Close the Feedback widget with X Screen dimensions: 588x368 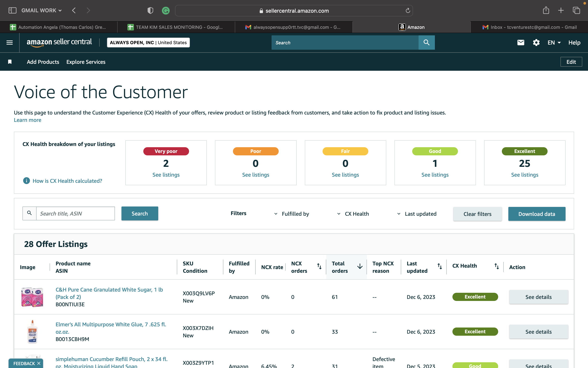[39, 363]
